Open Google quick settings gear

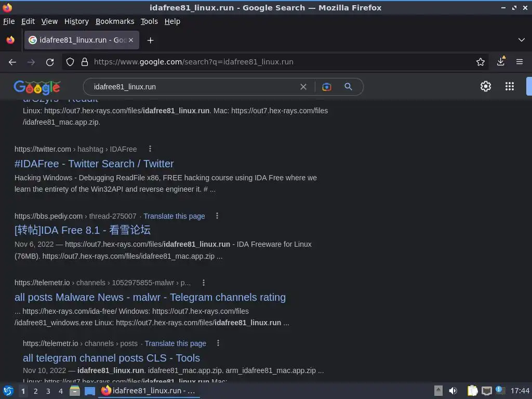486,86
